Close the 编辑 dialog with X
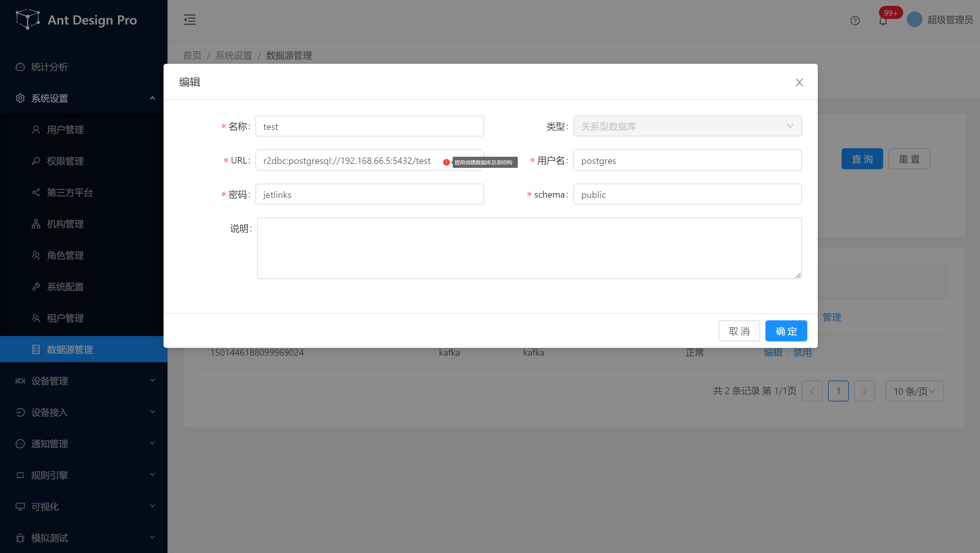 click(x=799, y=82)
